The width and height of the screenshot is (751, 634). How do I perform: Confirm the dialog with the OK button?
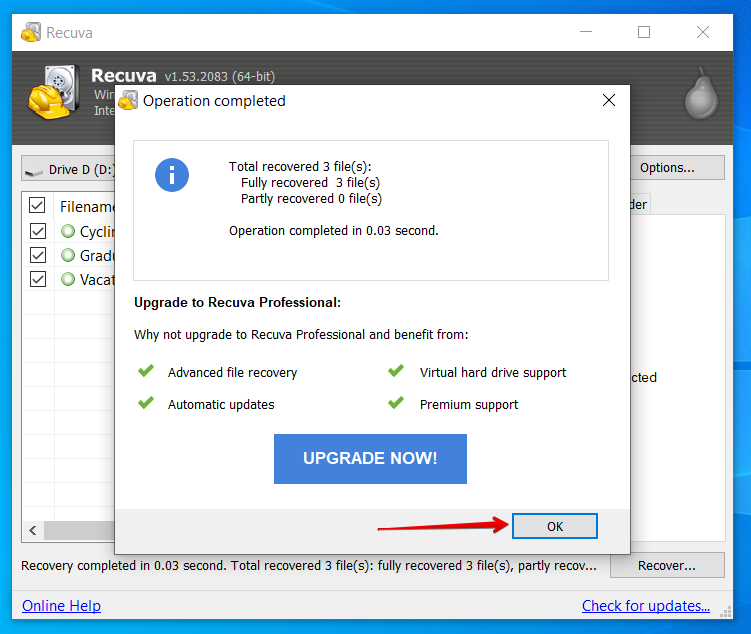coord(555,526)
